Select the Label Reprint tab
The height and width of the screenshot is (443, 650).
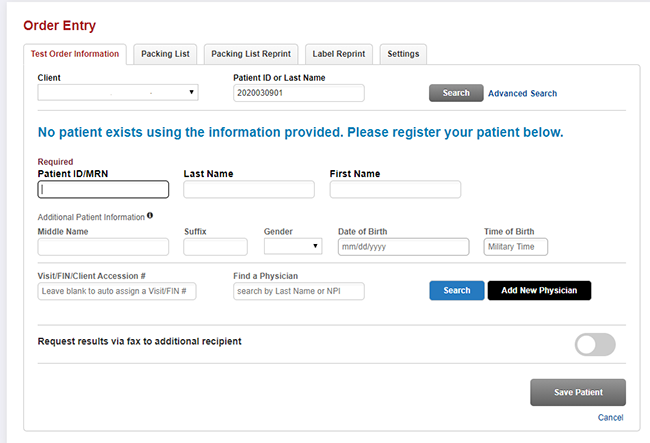click(x=339, y=54)
